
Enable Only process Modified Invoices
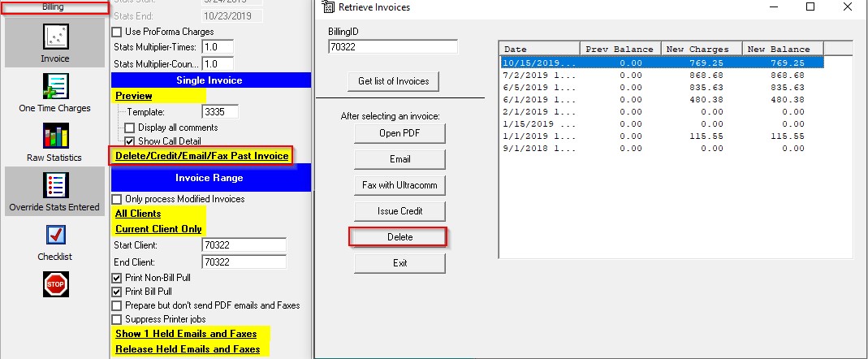117,199
